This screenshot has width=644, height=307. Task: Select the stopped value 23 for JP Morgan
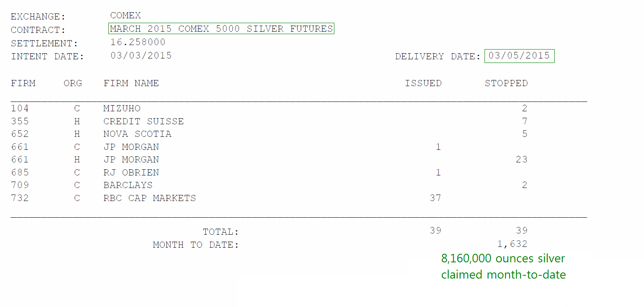click(521, 160)
